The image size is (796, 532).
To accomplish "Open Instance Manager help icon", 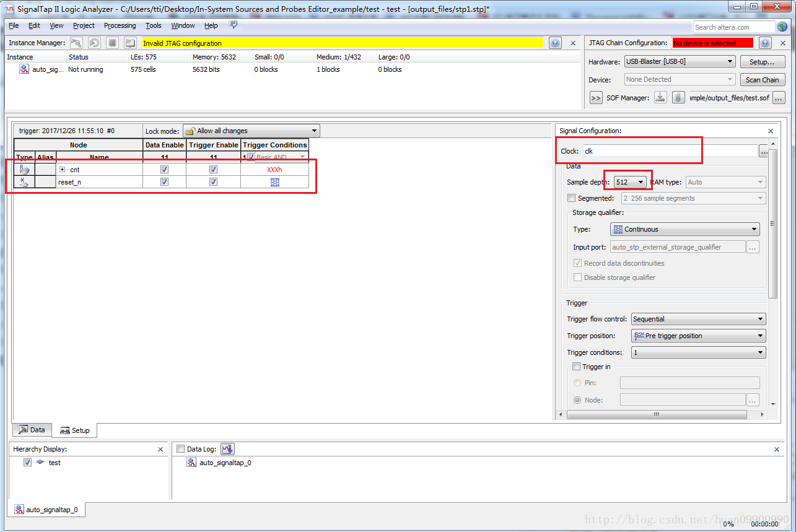I will click(x=556, y=43).
